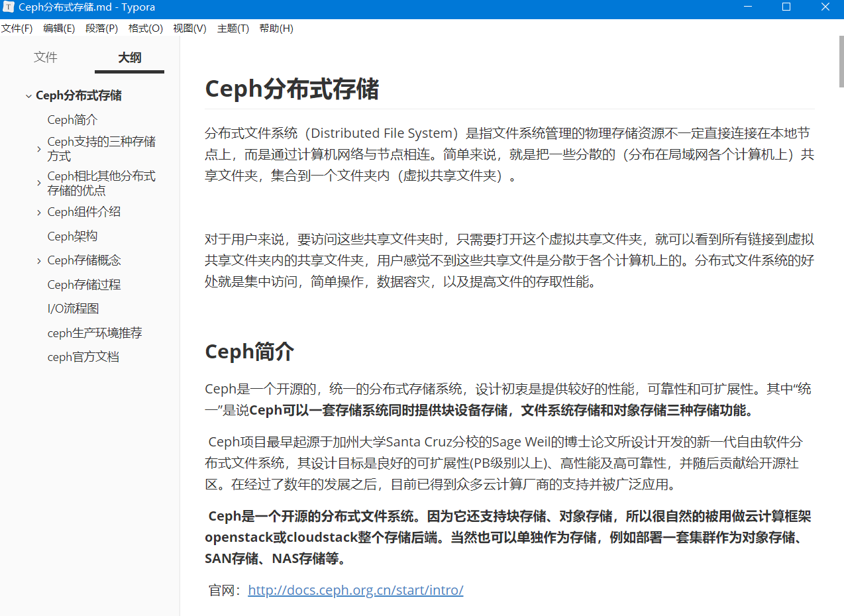Open the 格式(O) menu
844x616 pixels.
tap(145, 28)
